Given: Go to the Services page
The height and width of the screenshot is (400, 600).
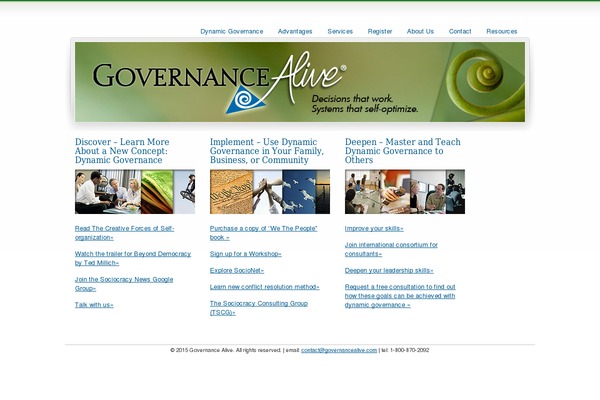Looking at the screenshot, I should pos(340,31).
